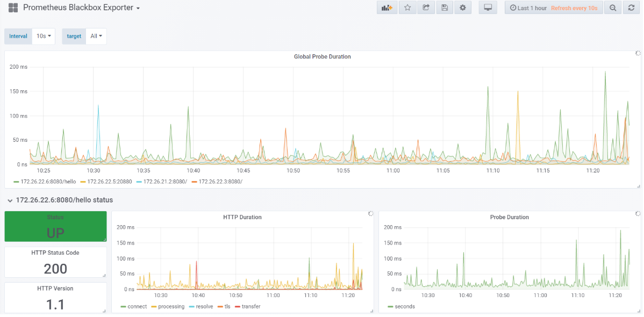Collapse the 172.26.22.6:8080/hello status row
Screen dimensions: 644x317
point(60,200)
